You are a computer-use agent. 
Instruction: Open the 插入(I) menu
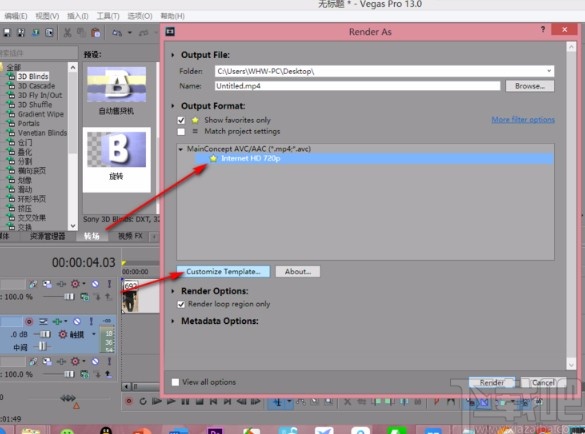pos(78,16)
